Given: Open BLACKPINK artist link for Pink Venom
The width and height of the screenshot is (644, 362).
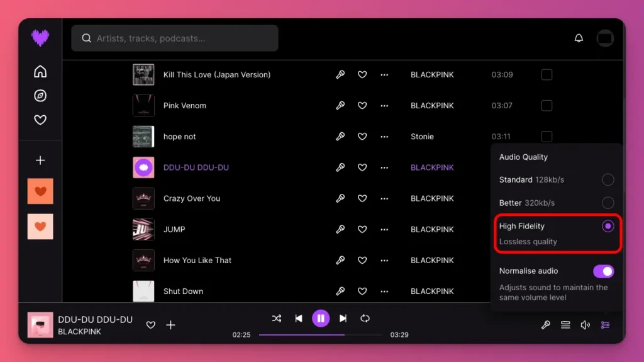Looking at the screenshot, I should coord(432,106).
